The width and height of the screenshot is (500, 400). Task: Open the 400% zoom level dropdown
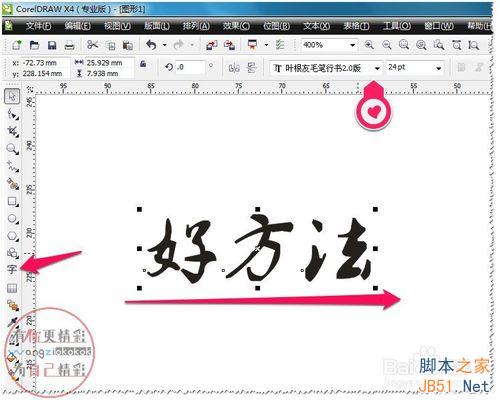pyautogui.click(x=352, y=45)
